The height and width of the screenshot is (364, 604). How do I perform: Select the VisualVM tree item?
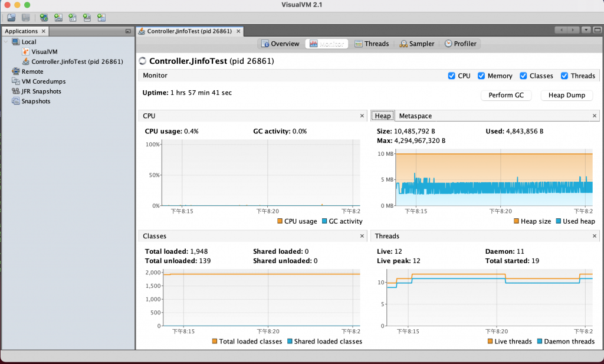[44, 51]
